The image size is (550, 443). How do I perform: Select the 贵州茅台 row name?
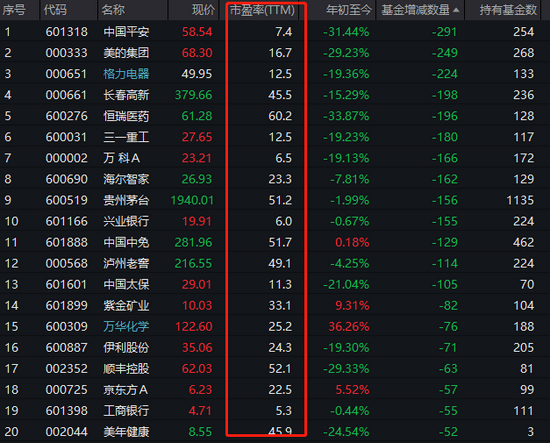point(126,200)
